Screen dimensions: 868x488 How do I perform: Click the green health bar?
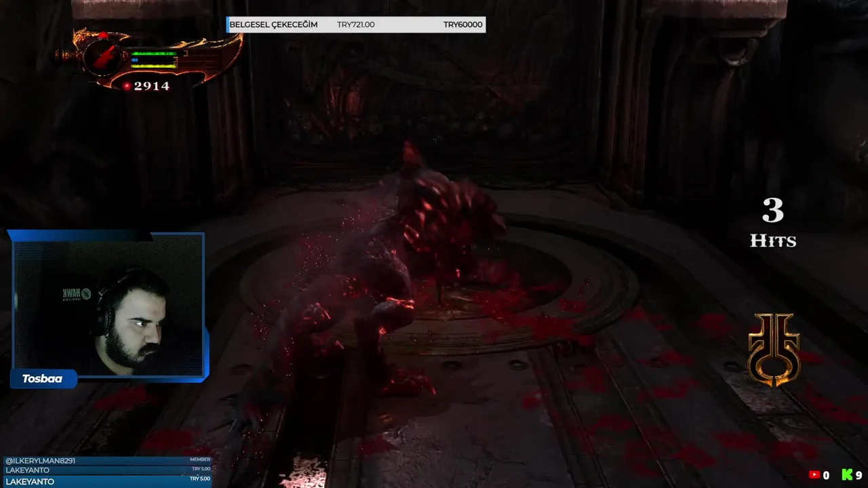pyautogui.click(x=154, y=53)
